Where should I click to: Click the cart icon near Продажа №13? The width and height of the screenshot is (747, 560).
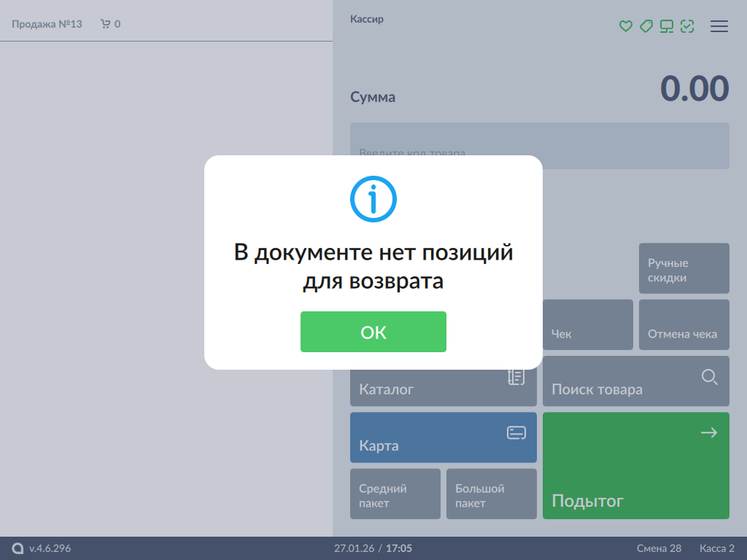106,24
